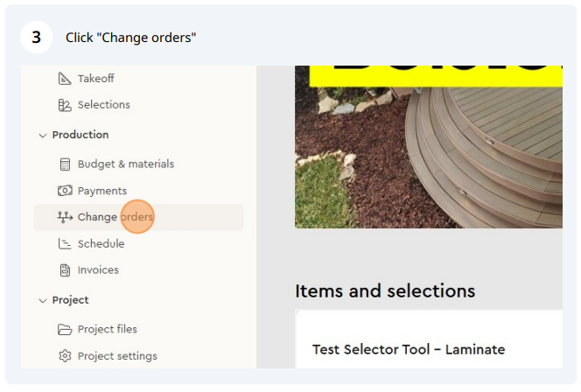
Task: Click the Production section heading
Action: [80, 135]
